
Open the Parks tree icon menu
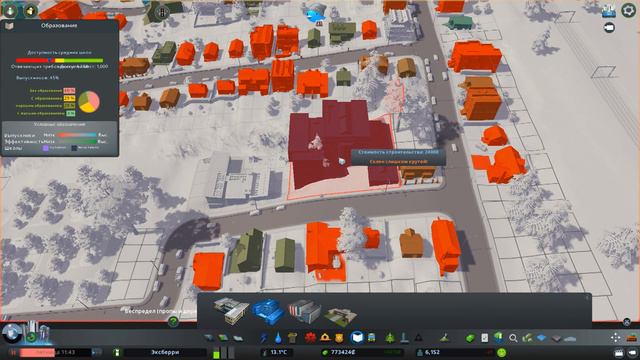tap(390, 338)
